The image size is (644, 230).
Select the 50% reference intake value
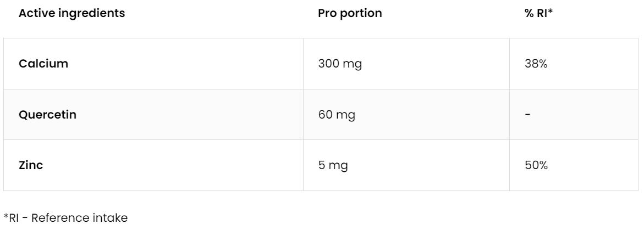536,165
